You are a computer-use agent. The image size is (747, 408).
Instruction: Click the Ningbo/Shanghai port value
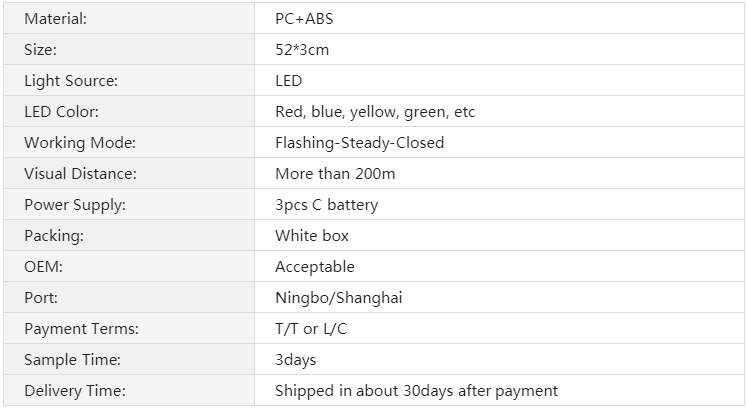[339, 298]
